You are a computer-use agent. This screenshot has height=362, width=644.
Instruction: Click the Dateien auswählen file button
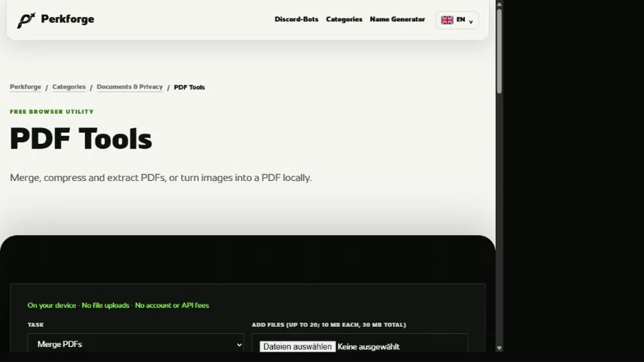click(298, 346)
